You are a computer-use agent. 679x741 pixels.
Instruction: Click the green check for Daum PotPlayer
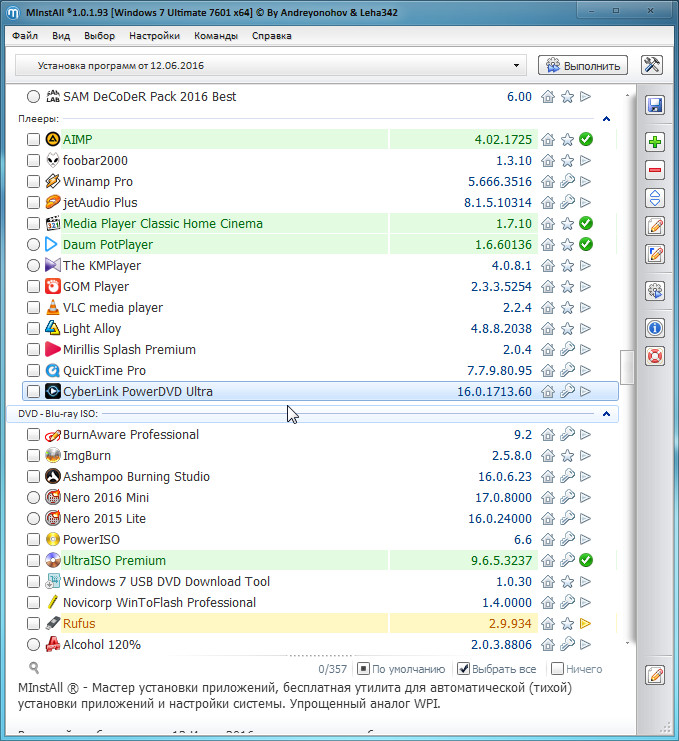pos(586,244)
